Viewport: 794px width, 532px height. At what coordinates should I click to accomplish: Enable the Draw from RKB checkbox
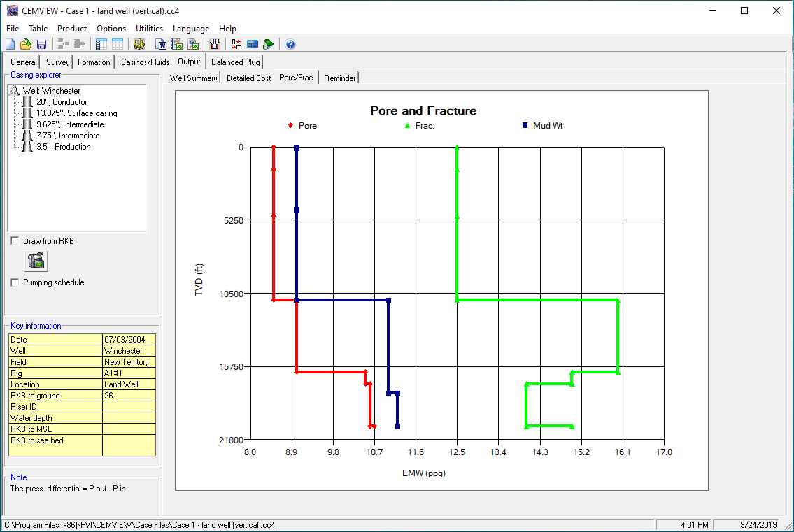[15, 241]
